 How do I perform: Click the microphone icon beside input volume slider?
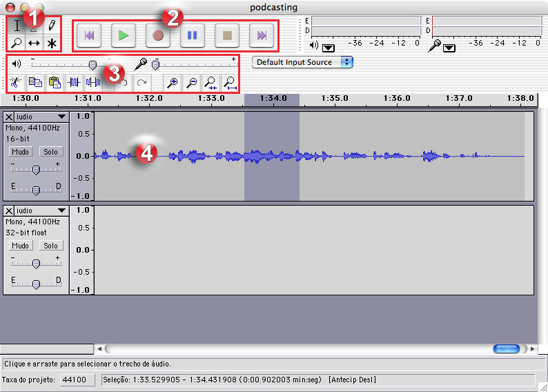click(x=141, y=64)
